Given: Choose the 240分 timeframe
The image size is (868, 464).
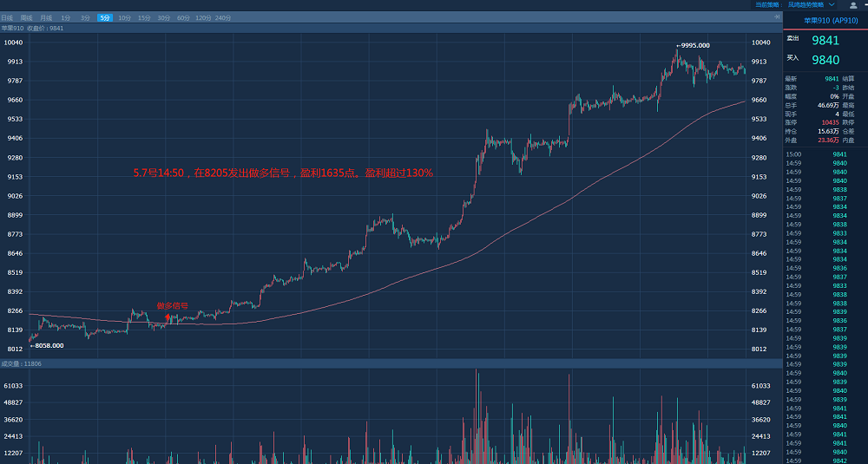Looking at the screenshot, I should pyautogui.click(x=223, y=17).
